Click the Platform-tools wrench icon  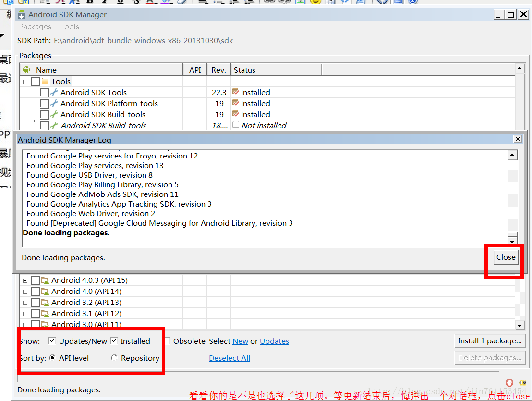54,103
